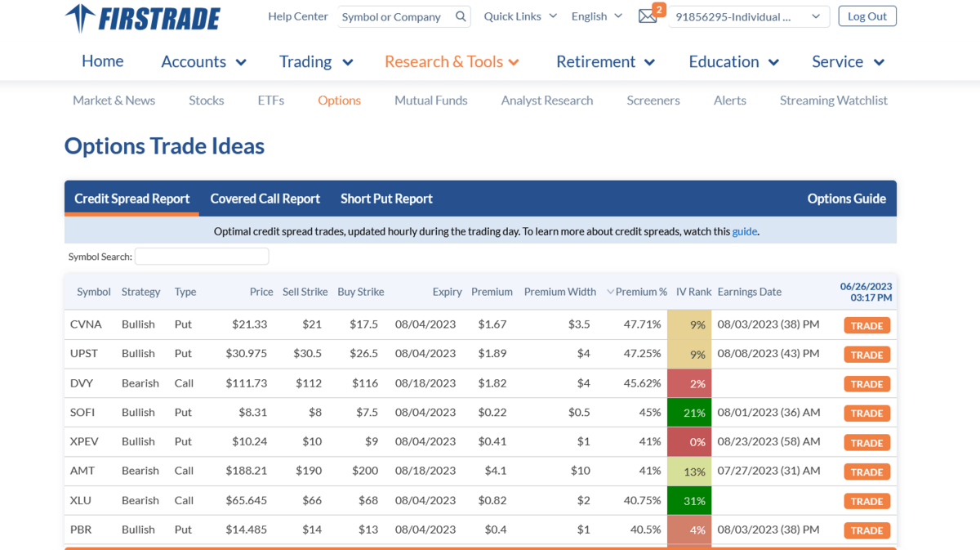
Task: Expand the Service menu
Action: tap(848, 61)
